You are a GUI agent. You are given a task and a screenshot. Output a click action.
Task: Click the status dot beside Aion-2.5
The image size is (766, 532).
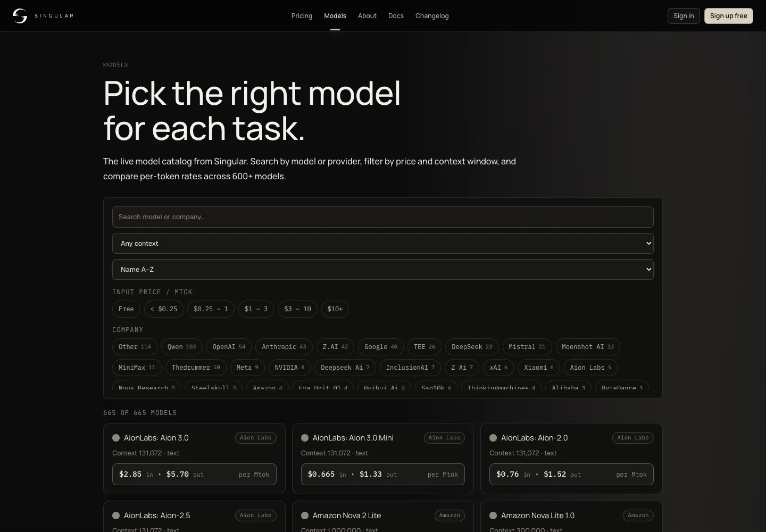[x=116, y=516]
